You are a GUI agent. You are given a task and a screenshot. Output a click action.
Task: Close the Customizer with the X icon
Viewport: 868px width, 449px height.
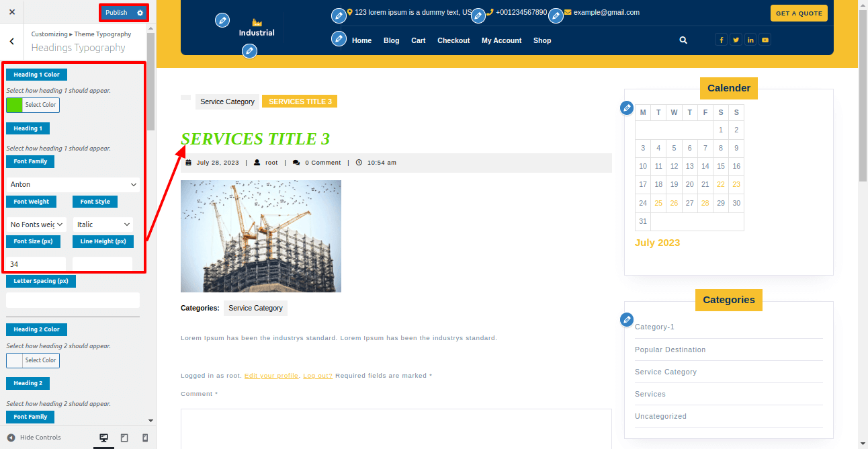12,13
